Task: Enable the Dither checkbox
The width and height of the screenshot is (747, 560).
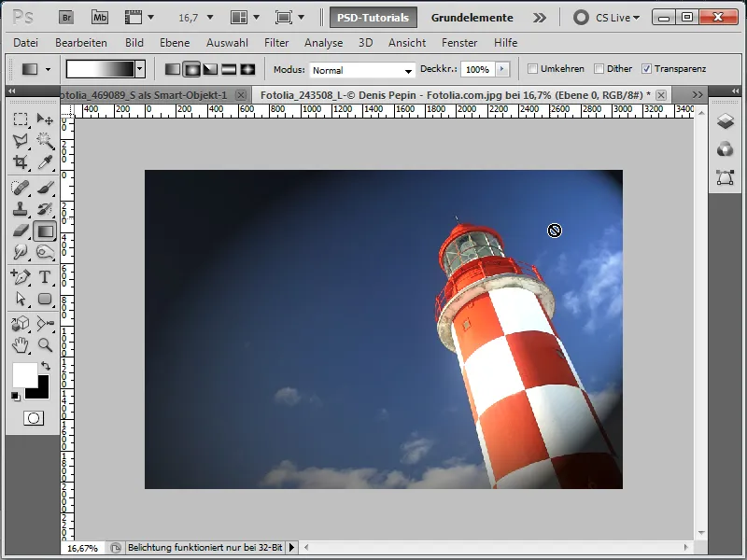Action: pos(599,69)
